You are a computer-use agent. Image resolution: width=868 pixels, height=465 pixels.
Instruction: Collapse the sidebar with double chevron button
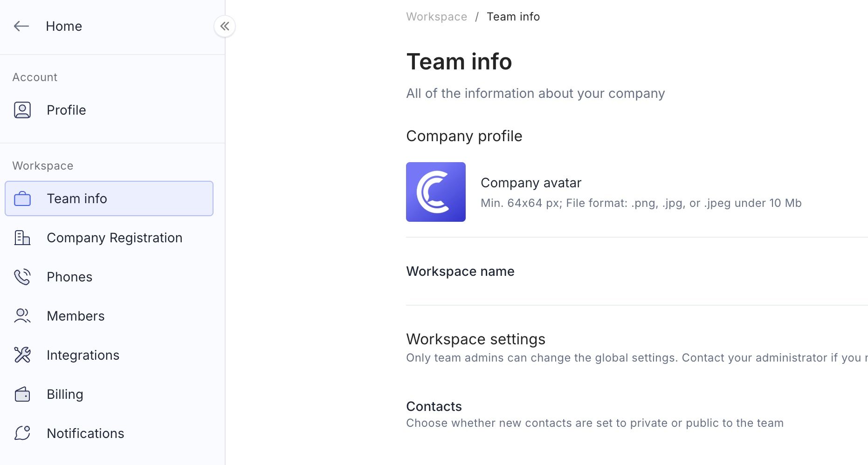click(x=225, y=26)
